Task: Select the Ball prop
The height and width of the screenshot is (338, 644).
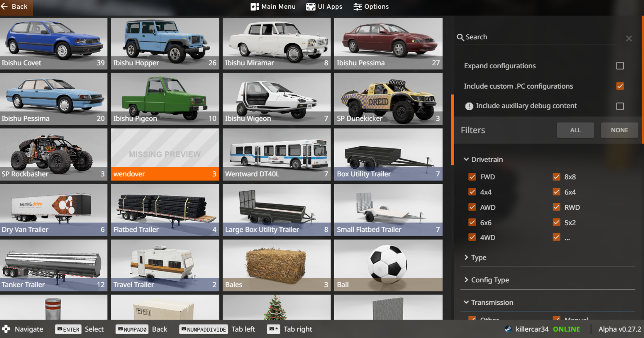Action: (388, 265)
